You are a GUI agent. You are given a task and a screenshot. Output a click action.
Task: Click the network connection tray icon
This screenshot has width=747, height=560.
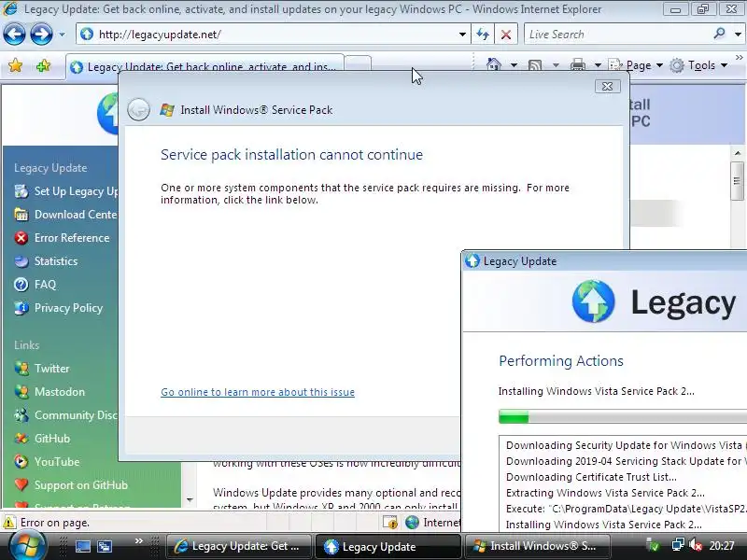pyautogui.click(x=677, y=545)
